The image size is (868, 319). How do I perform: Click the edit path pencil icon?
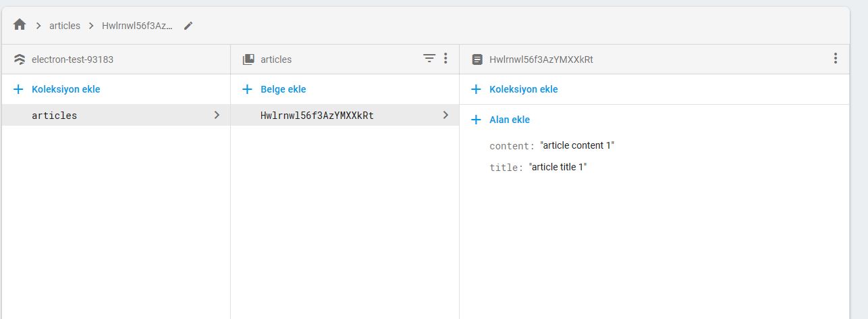[x=188, y=26]
